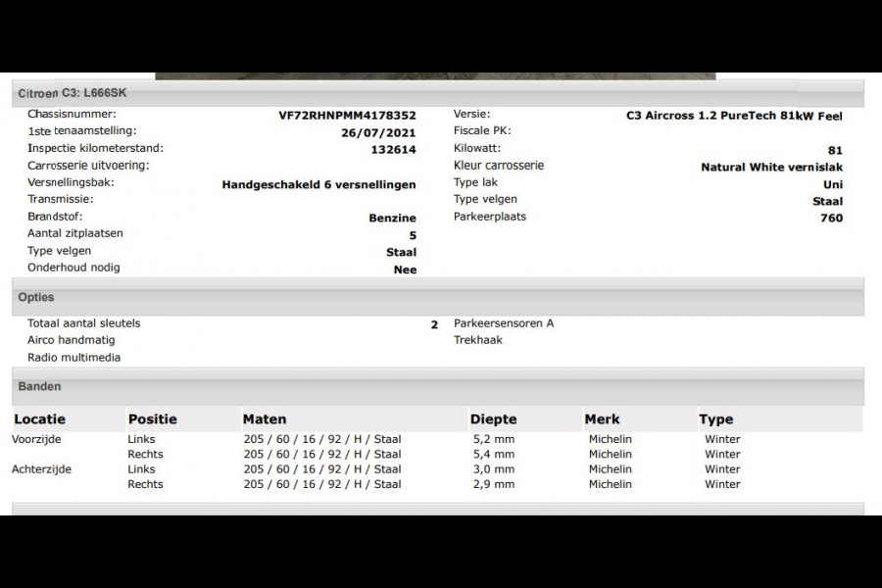Click the "Opties" section header
This screenshot has width=882, height=588.
tap(438, 297)
